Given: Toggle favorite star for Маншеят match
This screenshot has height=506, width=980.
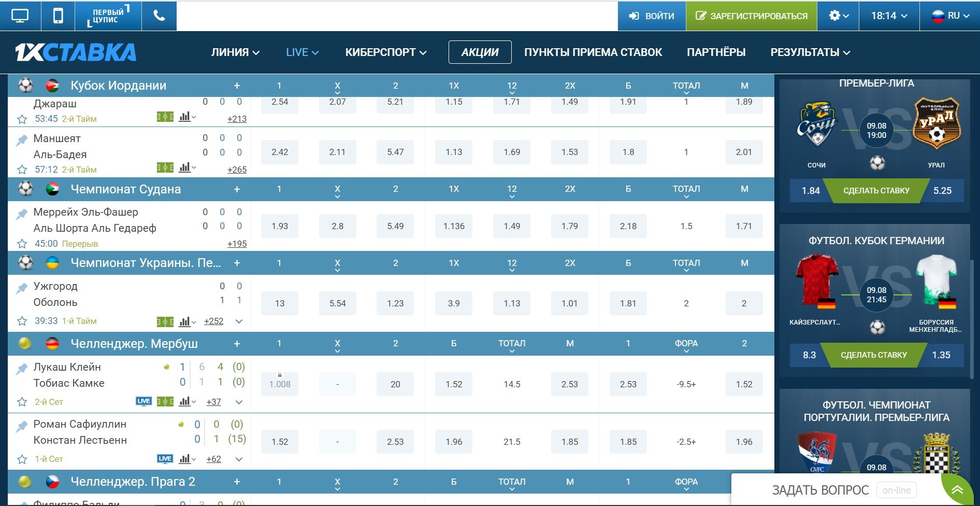Looking at the screenshot, I should (x=22, y=170).
